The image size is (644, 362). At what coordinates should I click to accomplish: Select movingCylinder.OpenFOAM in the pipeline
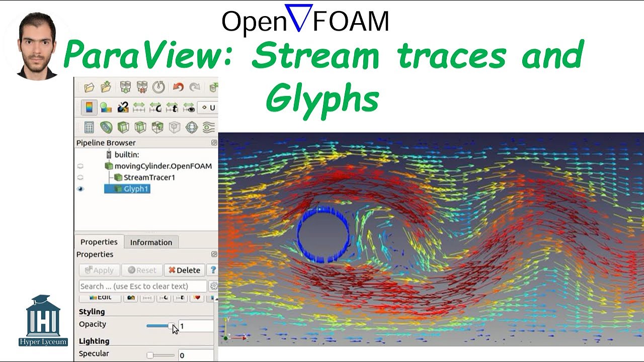(163, 166)
